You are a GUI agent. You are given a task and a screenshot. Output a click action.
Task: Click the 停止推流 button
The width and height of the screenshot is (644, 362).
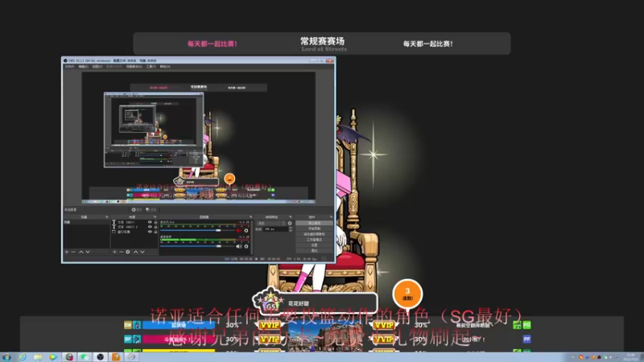[314, 223]
